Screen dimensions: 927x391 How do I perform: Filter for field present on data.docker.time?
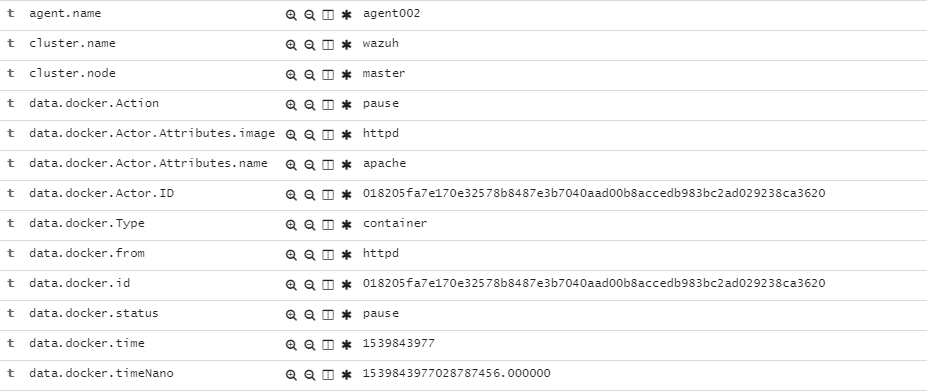click(346, 345)
